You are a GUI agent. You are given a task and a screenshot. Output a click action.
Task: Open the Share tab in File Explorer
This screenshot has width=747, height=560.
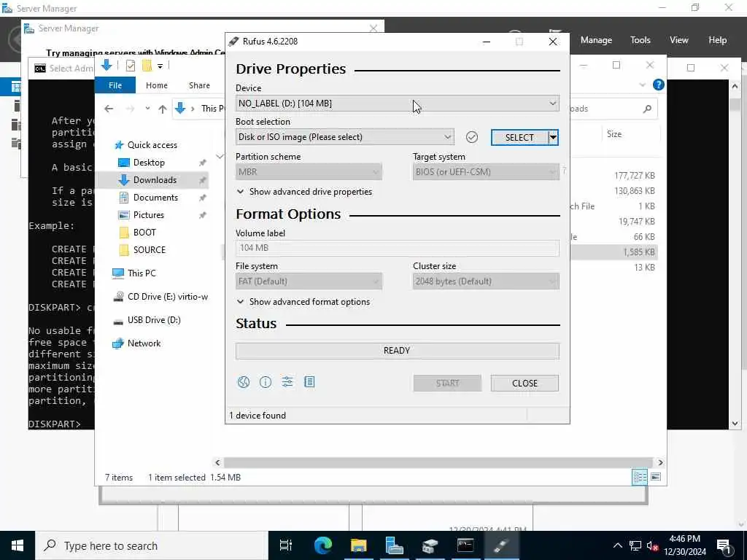199,85
